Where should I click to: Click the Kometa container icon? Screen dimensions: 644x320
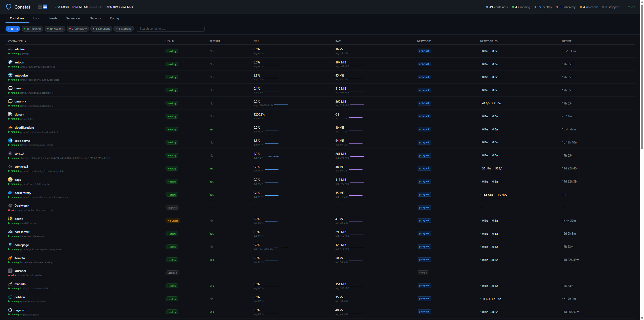[x=10, y=258]
